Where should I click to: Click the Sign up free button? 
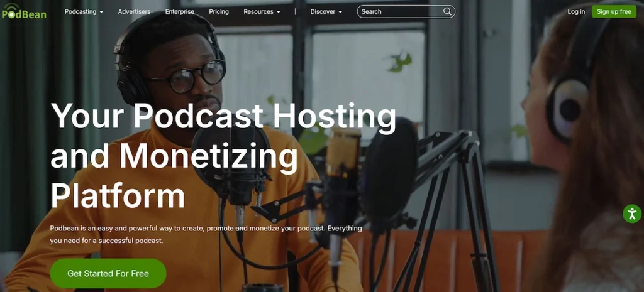614,11
